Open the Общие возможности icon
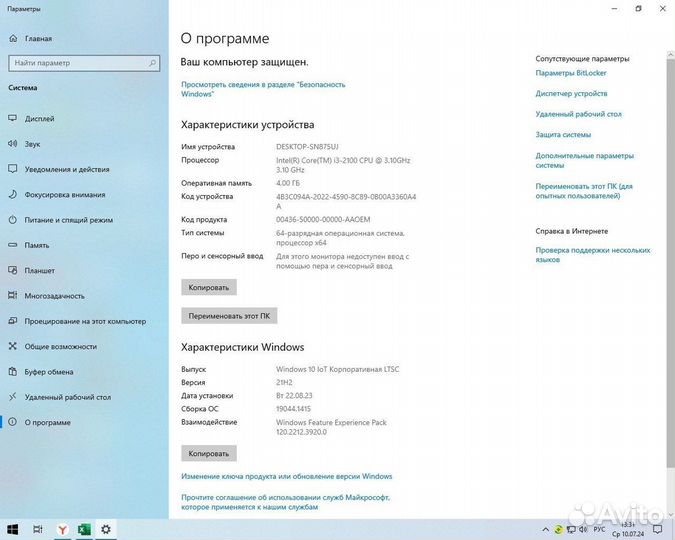 [13, 346]
